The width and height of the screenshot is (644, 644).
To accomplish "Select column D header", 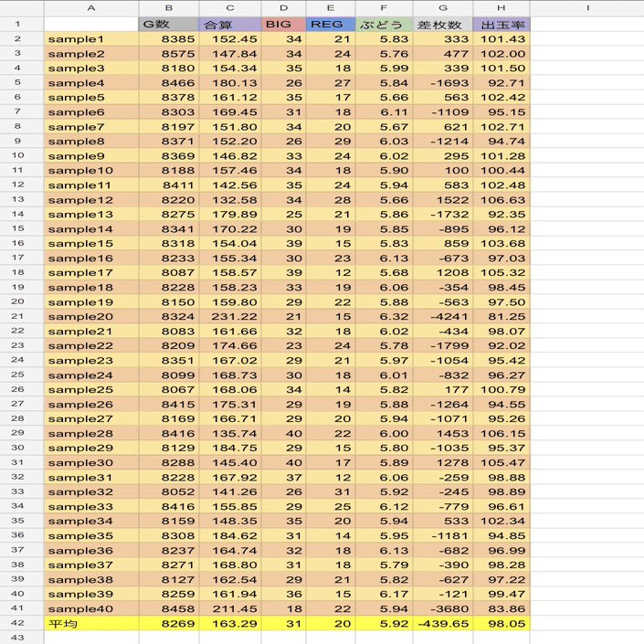I will pyautogui.click(x=283, y=8).
